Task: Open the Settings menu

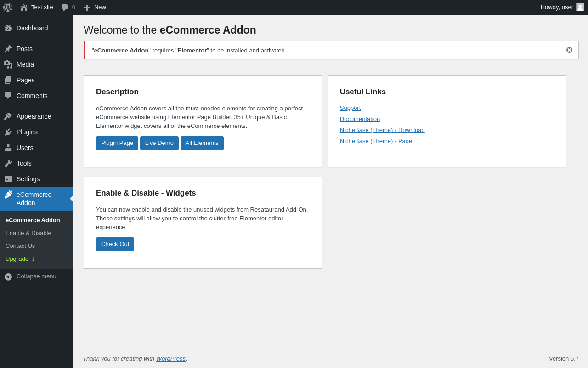Action: pos(37,179)
